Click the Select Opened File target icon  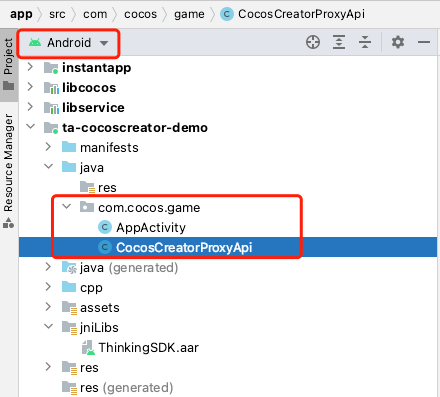pyautogui.click(x=313, y=42)
